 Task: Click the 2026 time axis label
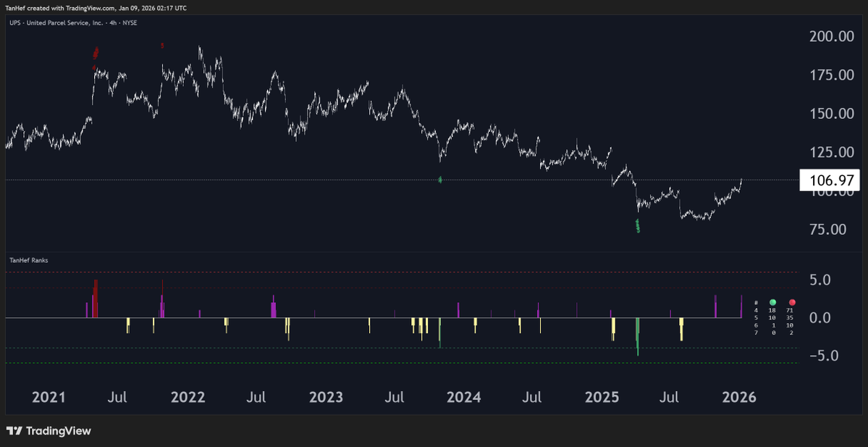(x=740, y=397)
